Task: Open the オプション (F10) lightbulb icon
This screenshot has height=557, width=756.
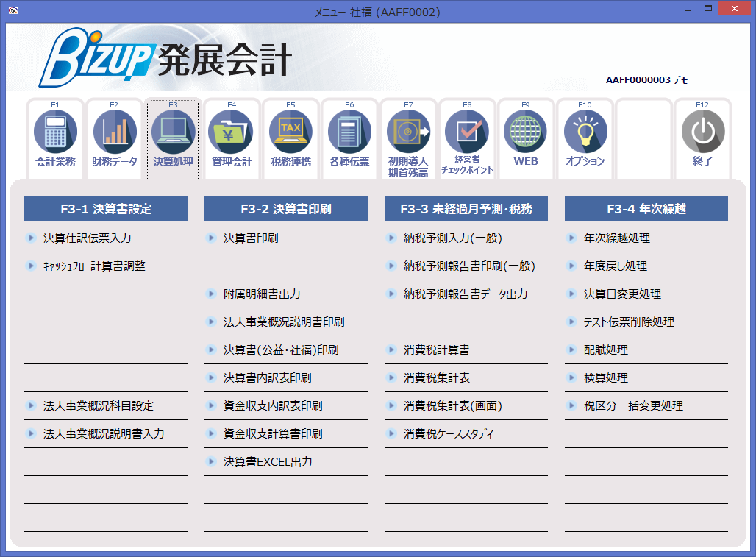Action: pyautogui.click(x=585, y=138)
